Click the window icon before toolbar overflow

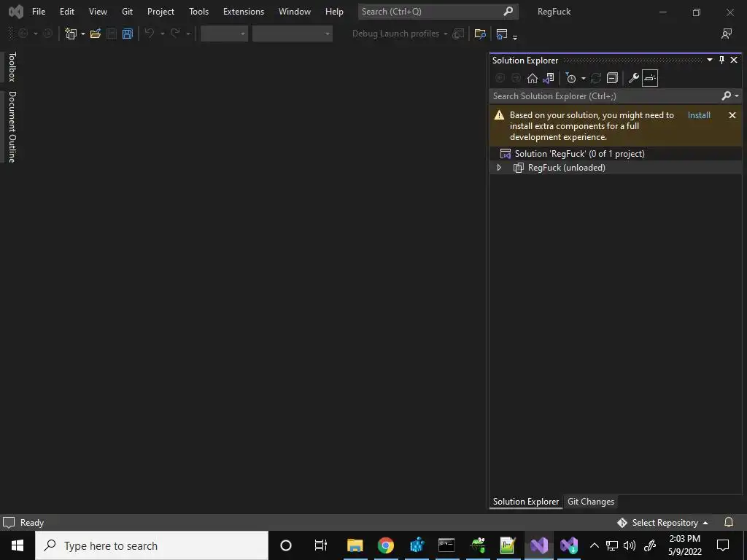click(x=502, y=34)
